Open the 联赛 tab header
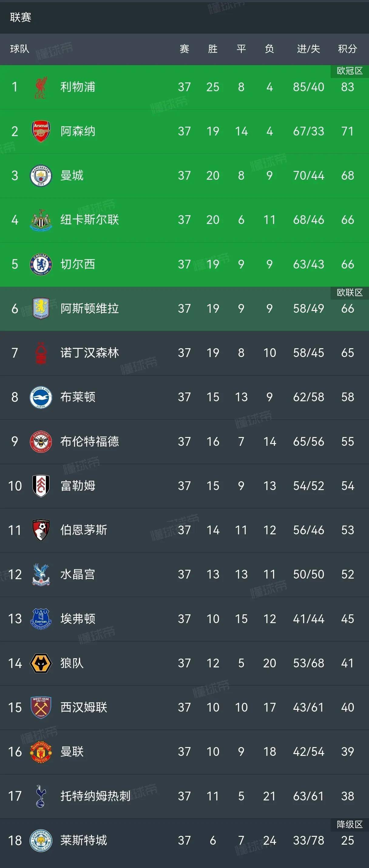Image resolution: width=369 pixels, height=868 pixels. tap(21, 17)
